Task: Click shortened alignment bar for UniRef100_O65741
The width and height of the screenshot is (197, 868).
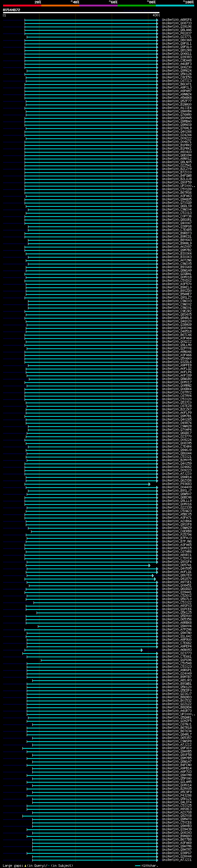Action: (89, 565)
